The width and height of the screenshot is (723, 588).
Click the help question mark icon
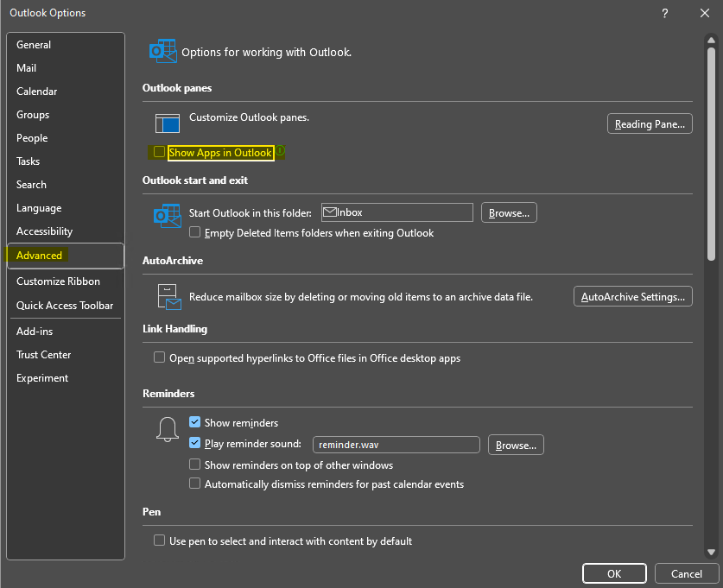click(664, 13)
